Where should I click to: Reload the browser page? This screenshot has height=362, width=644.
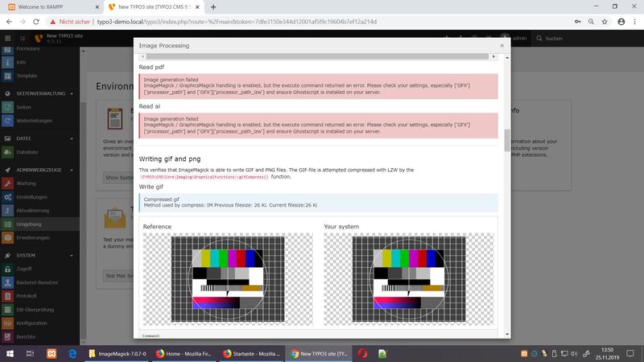click(35, 22)
